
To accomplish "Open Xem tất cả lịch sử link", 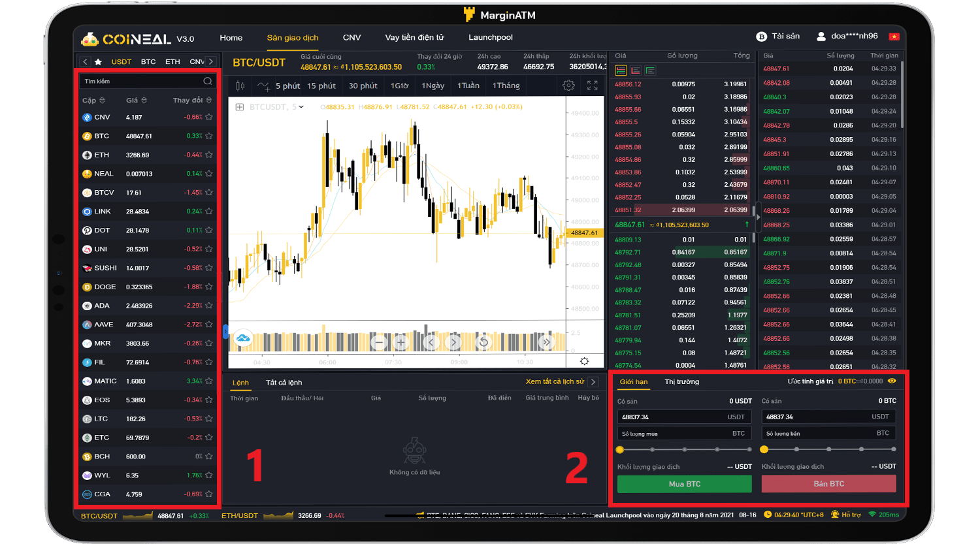I will pyautogui.click(x=555, y=381).
